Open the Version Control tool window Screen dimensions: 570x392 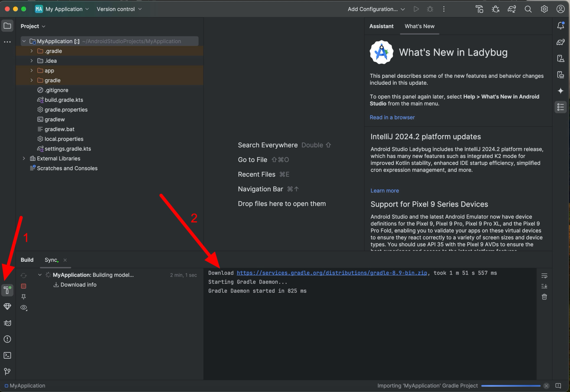[x=7, y=371]
